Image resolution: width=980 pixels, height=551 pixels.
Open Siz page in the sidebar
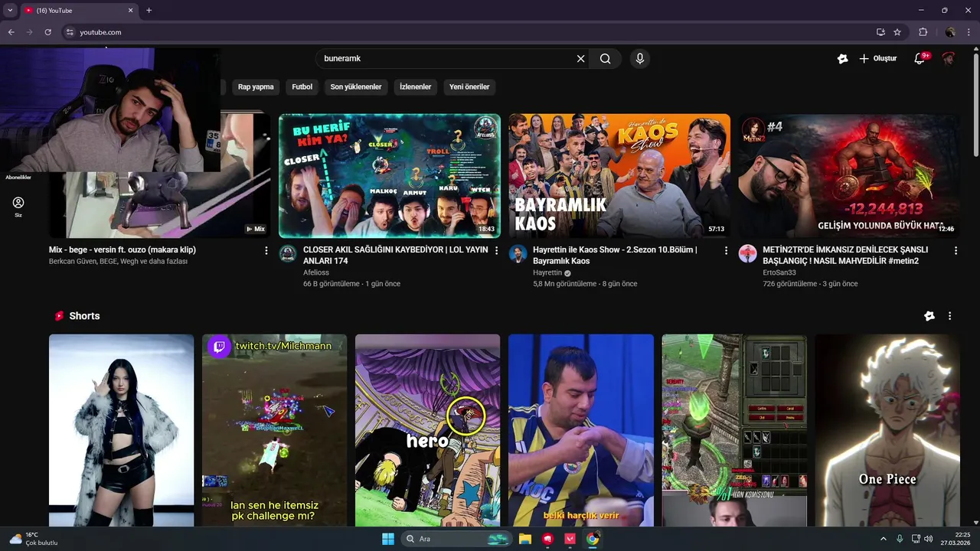point(18,207)
